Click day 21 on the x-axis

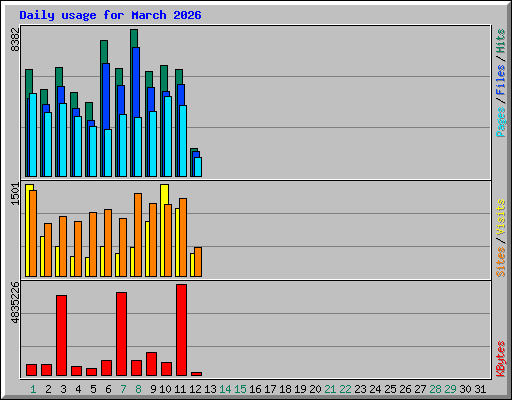(x=330, y=389)
